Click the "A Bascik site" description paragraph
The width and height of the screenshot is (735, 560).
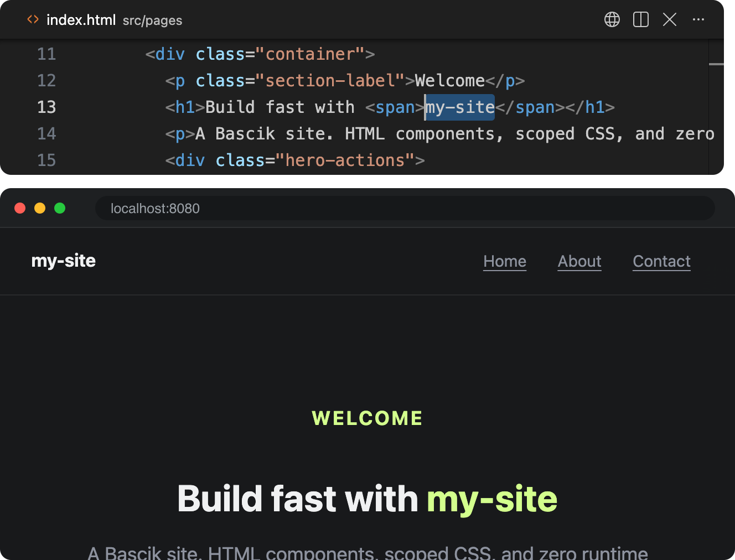367,552
